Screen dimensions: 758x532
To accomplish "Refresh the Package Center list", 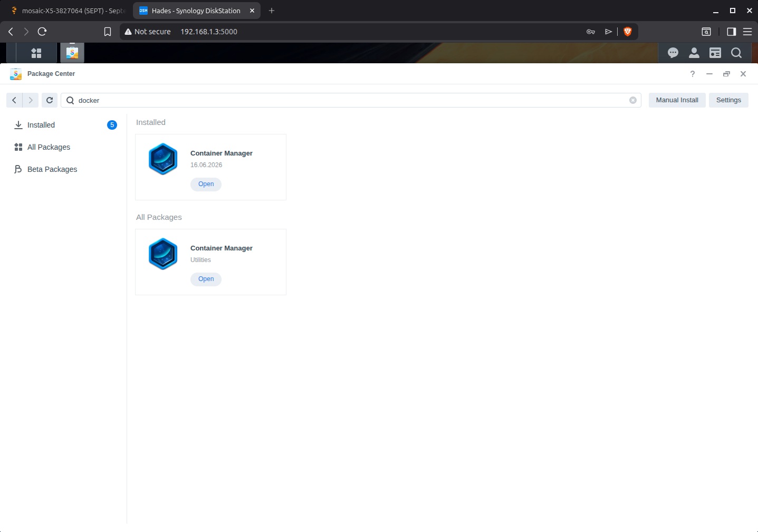I will point(50,100).
